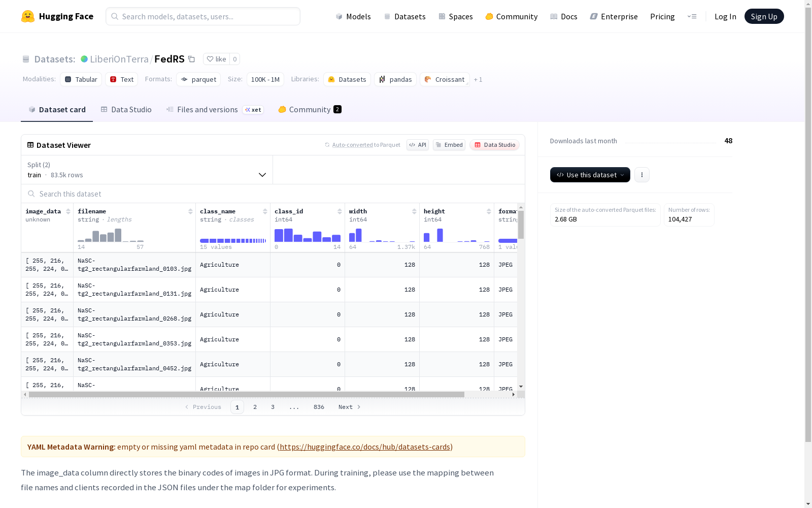812x508 pixels.
Task: Sort the filename column
Action: 190,211
